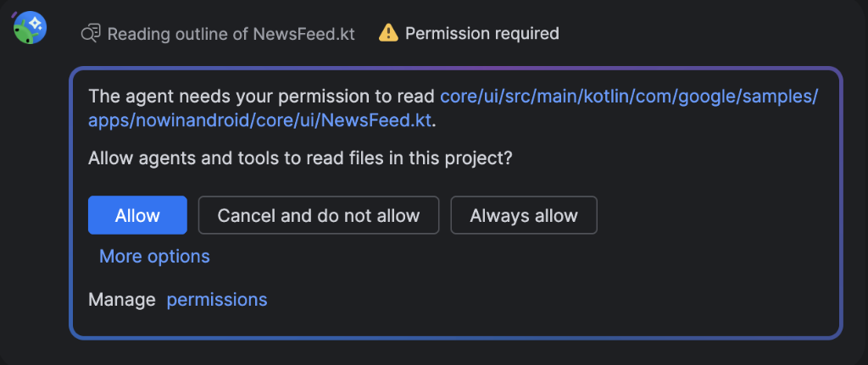Click the "Permission required" status text

[481, 34]
